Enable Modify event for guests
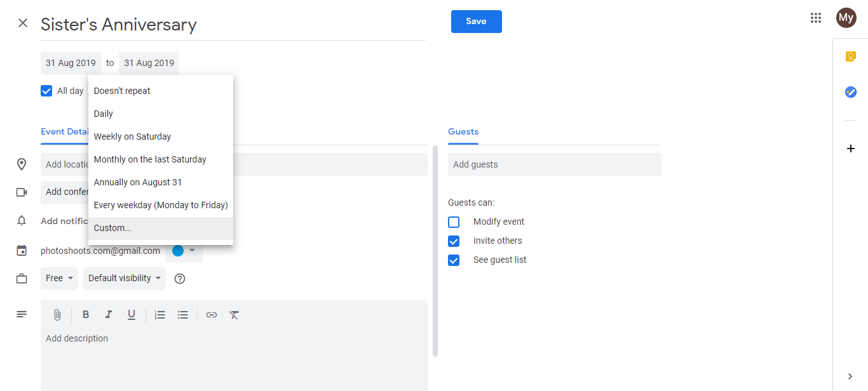 click(454, 222)
